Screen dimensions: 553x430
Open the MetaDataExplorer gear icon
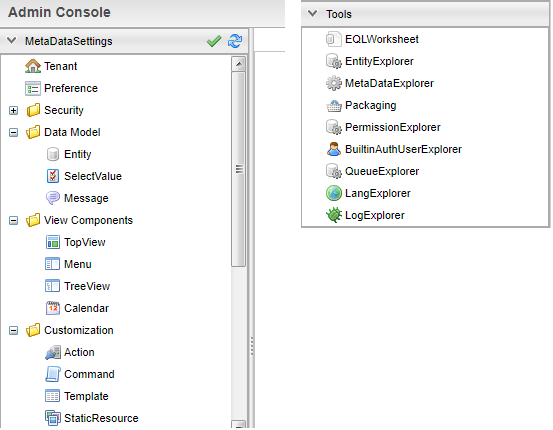(334, 83)
